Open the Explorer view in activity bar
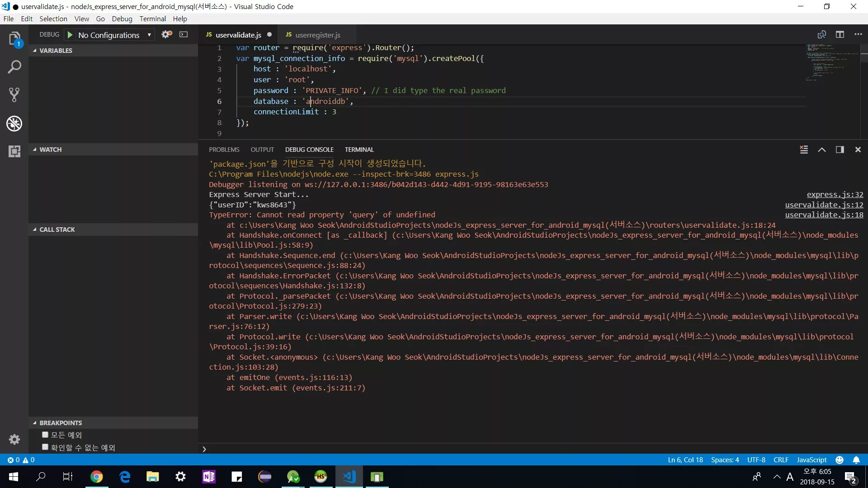 (x=14, y=38)
